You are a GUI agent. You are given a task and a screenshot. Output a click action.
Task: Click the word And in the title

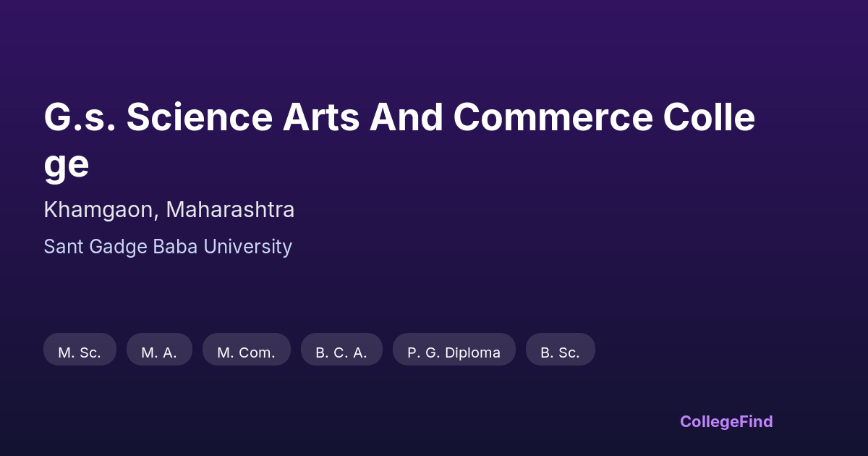(407, 118)
